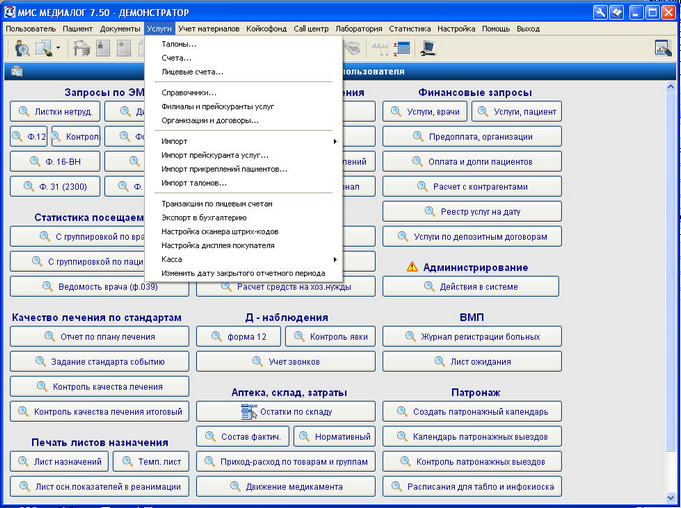The width and height of the screenshot is (681, 508).
Task: Click magnifier icon on Ф. 16-ВН button
Action: point(35,161)
